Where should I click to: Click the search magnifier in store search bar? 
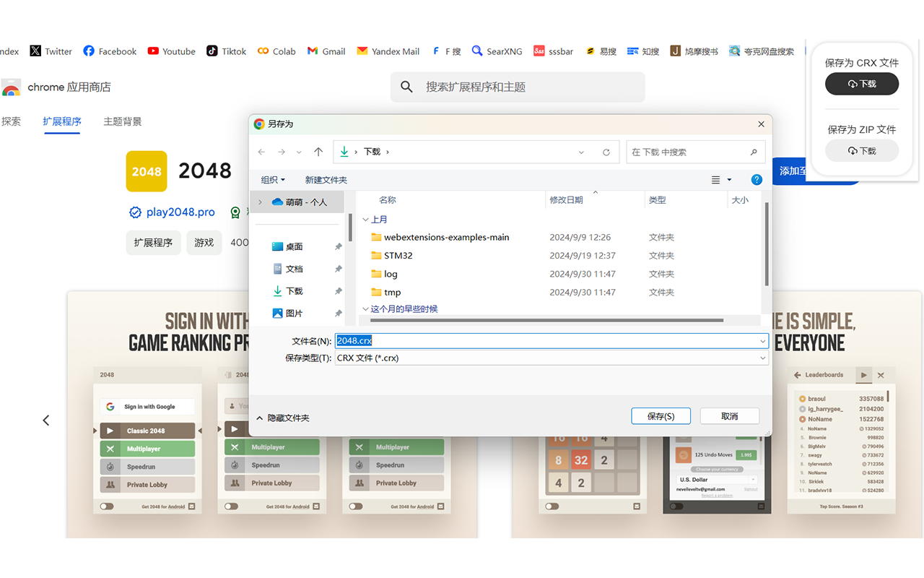(x=406, y=87)
